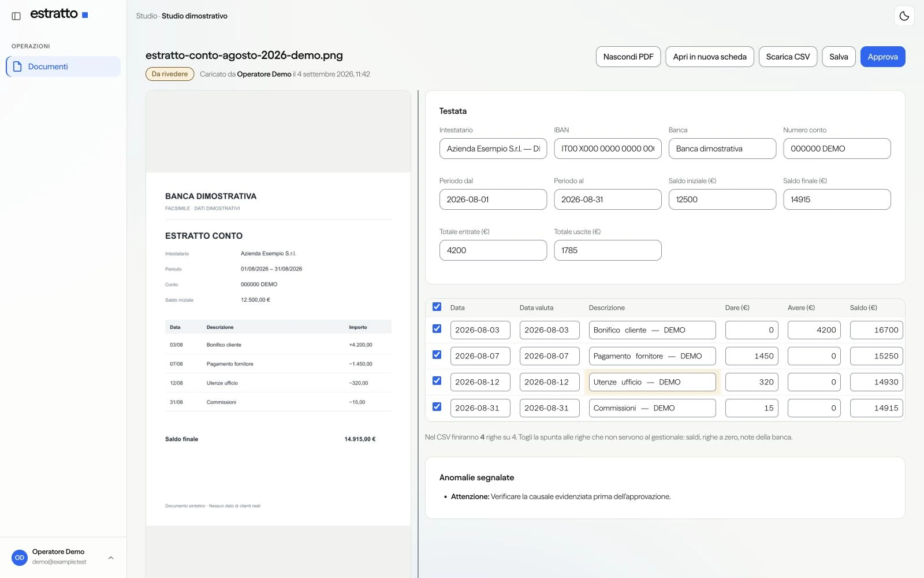Click the Nascondi PDF button

[628, 57]
